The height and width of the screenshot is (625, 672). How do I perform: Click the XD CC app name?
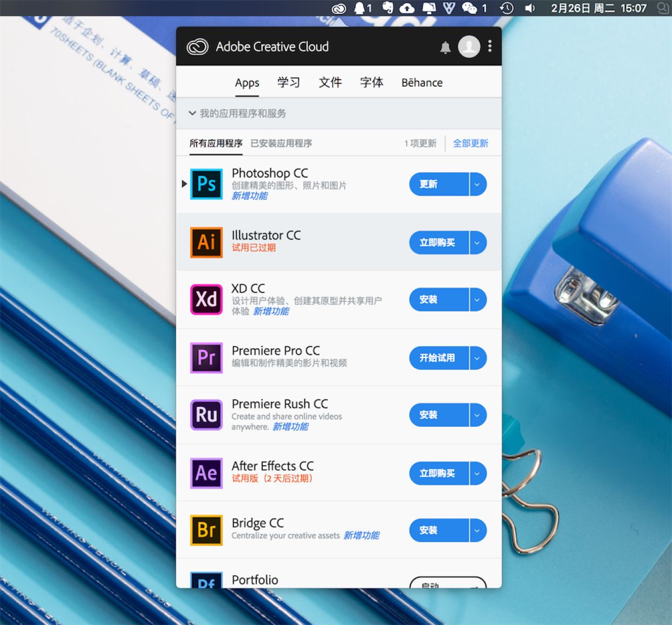[x=248, y=289]
